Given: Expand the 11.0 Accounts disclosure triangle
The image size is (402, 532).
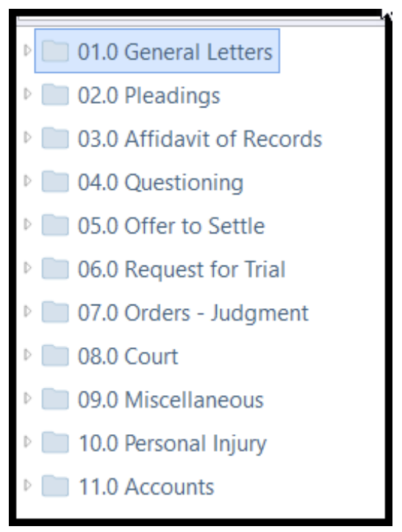Looking at the screenshot, I should (27, 485).
